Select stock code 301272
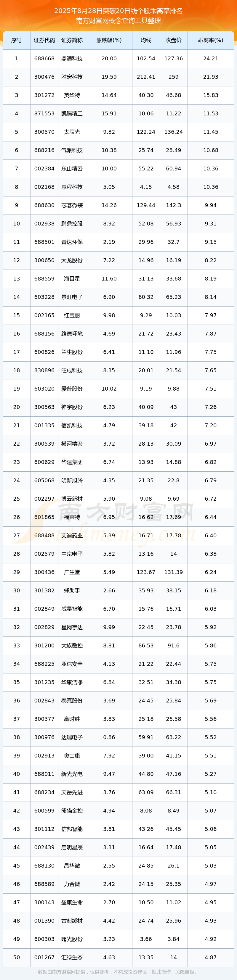The width and height of the screenshot is (237, 980). pos(44,95)
